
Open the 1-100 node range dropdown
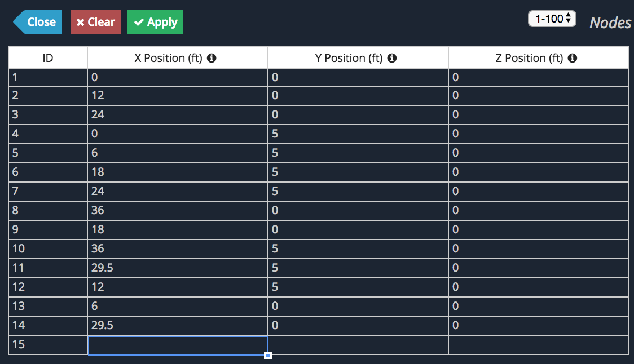point(552,19)
